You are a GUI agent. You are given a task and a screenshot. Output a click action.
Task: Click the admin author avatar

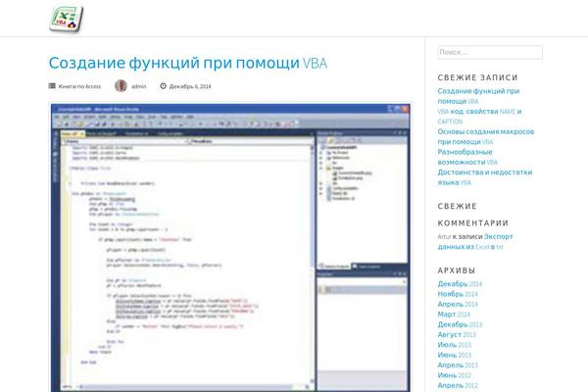[x=121, y=86]
